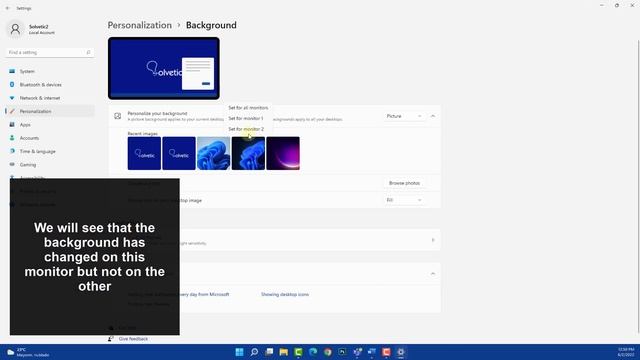The width and height of the screenshot is (640, 360).
Task: Open the Windows Start menu
Action: (240, 352)
